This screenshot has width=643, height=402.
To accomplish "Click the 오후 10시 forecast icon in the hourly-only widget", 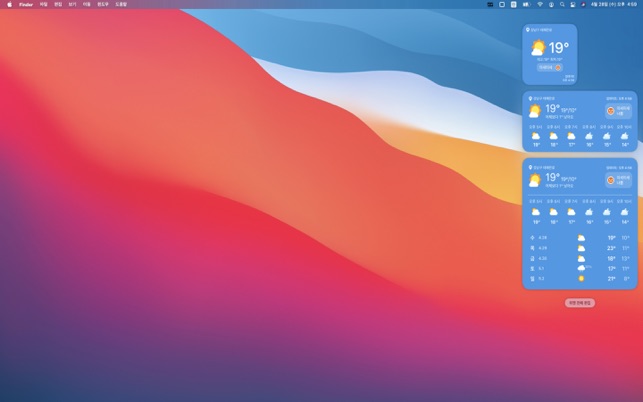I will pos(624,136).
